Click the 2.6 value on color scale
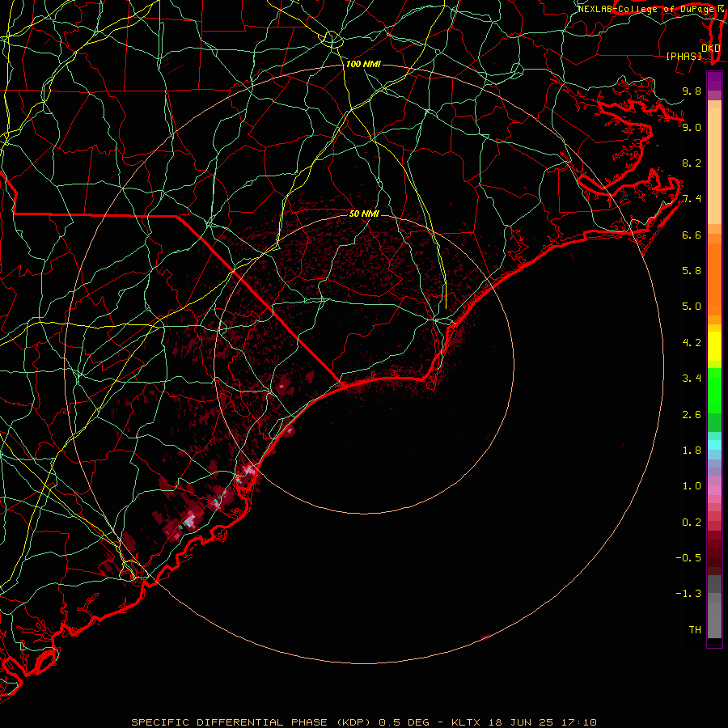The width and height of the screenshot is (728, 728). (692, 415)
